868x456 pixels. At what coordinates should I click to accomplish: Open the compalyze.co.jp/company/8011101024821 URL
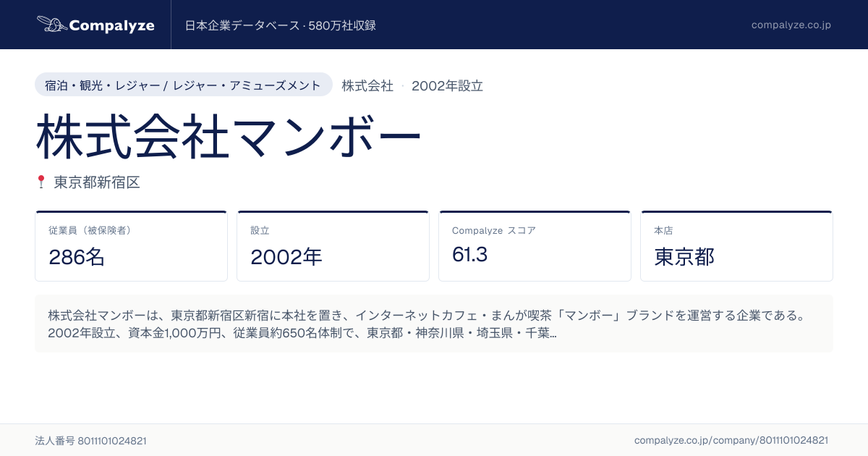pyautogui.click(x=731, y=440)
